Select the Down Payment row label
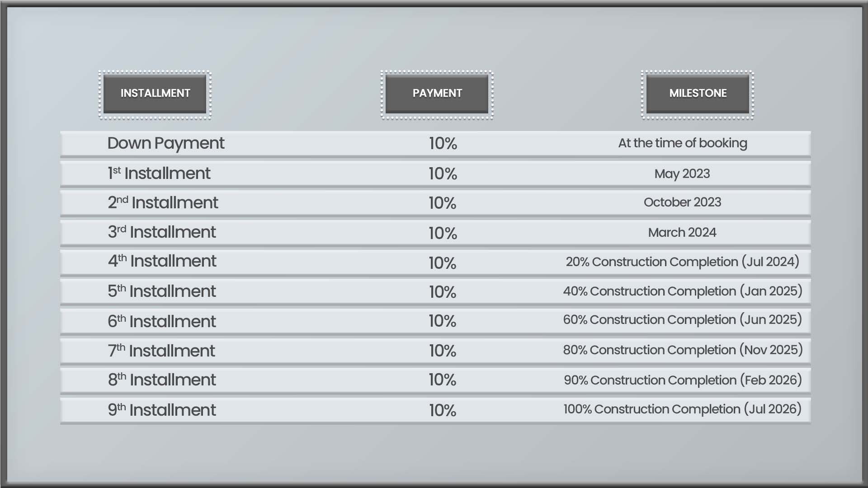 click(166, 144)
